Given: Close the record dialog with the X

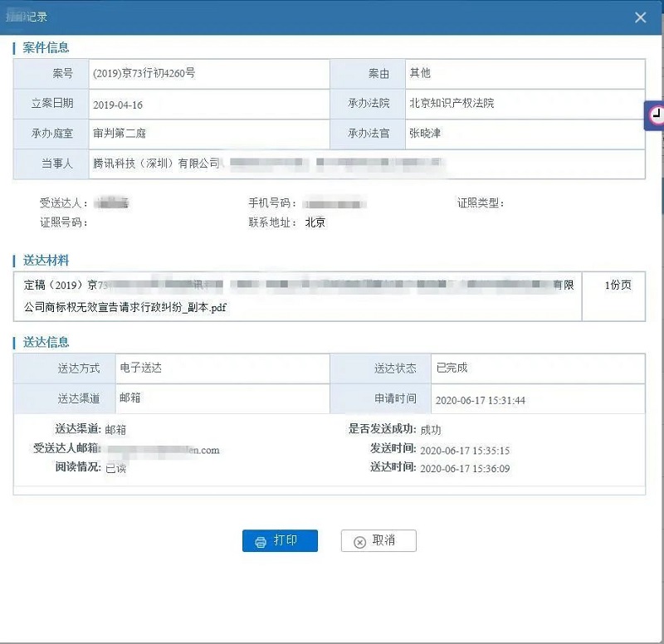Looking at the screenshot, I should pos(640,17).
